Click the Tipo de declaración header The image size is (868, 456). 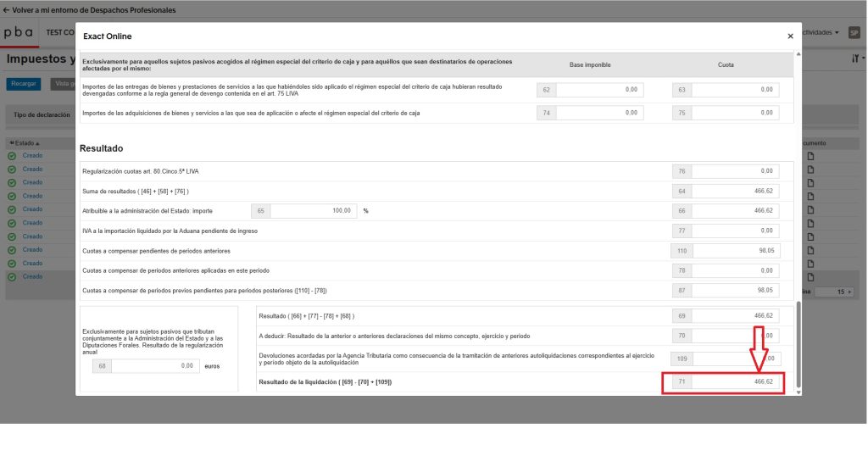click(42, 114)
